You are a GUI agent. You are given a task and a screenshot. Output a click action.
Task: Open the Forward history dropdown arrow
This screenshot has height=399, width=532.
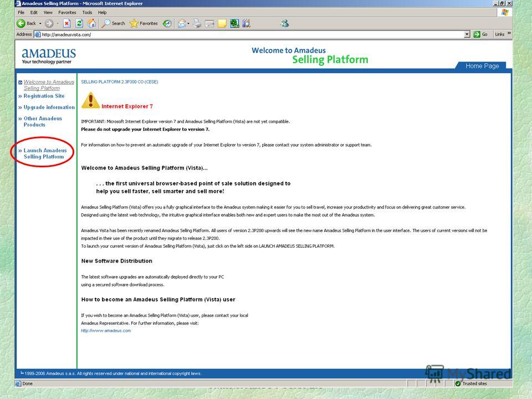58,23
